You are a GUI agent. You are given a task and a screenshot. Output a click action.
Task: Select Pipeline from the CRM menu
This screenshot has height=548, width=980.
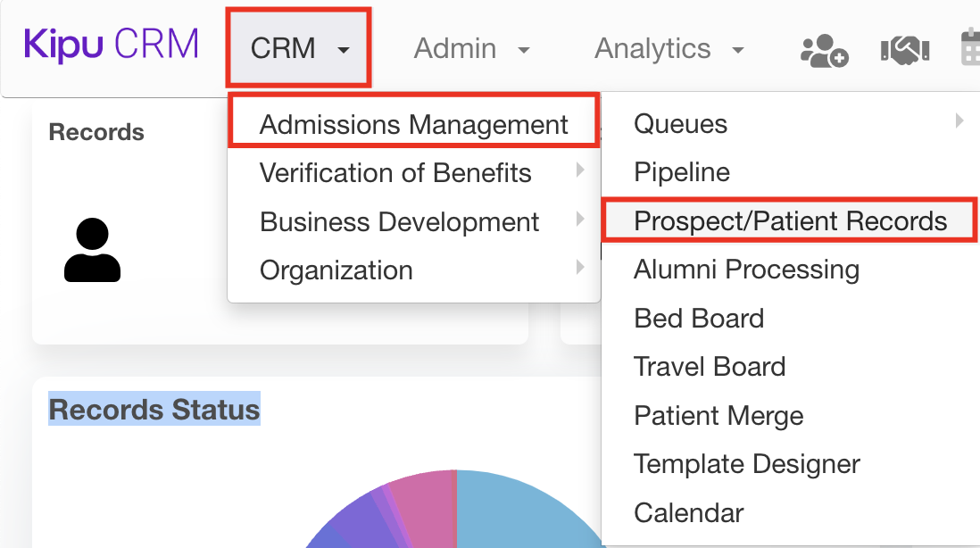(x=681, y=171)
